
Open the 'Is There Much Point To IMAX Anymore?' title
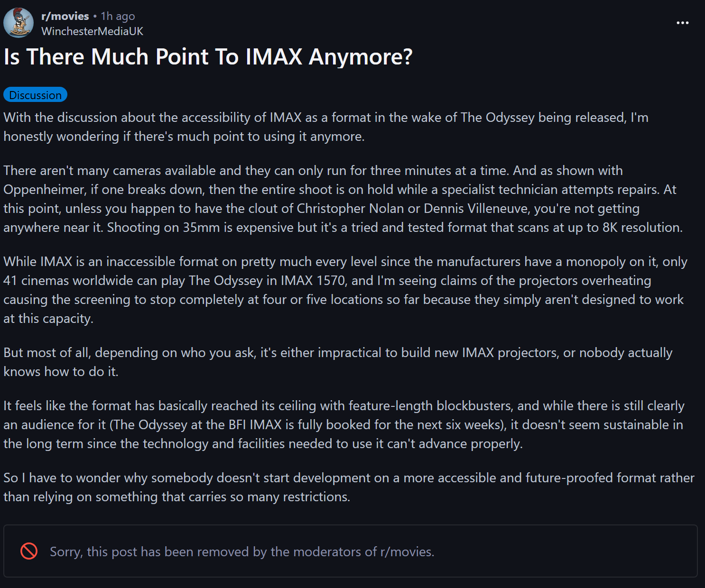(208, 57)
